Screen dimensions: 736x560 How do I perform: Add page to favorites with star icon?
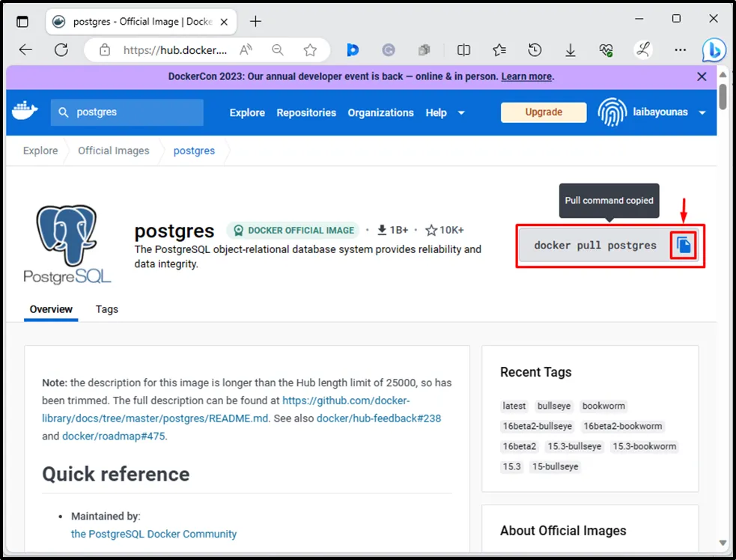(310, 50)
